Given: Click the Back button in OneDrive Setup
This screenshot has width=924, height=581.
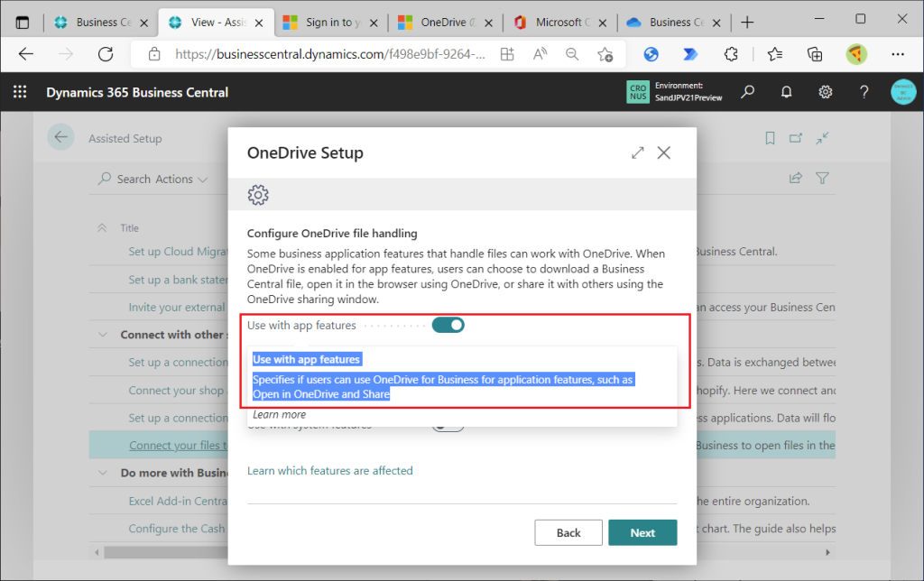Looking at the screenshot, I should point(568,532).
